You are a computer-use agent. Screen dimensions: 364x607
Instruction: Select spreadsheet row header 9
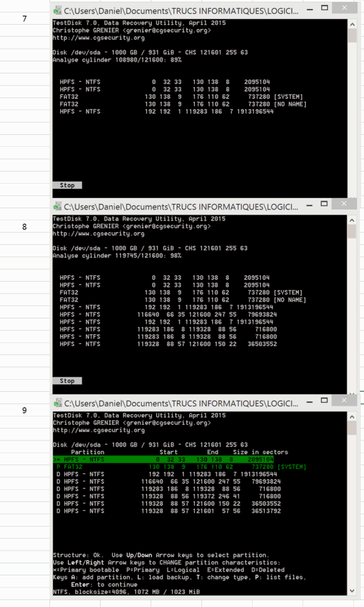25,410
